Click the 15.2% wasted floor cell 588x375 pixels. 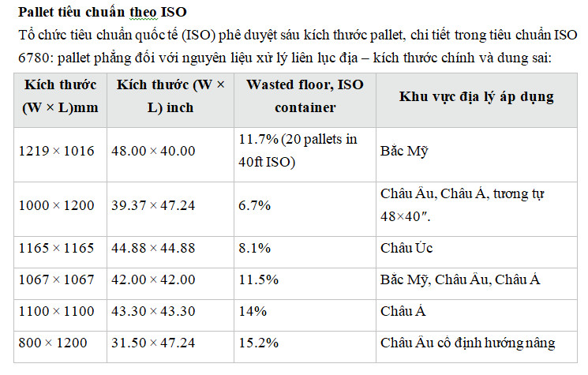click(257, 343)
